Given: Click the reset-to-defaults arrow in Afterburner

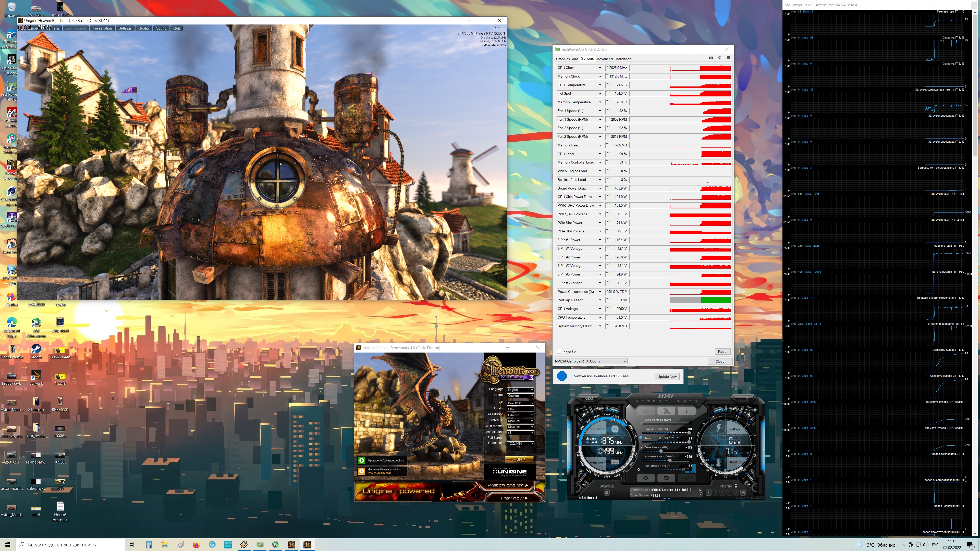Looking at the screenshot, I should 666,478.
